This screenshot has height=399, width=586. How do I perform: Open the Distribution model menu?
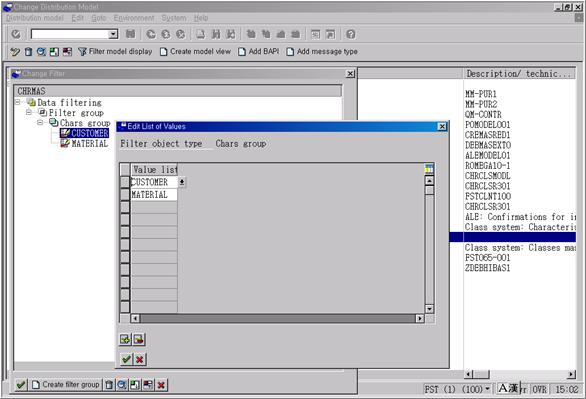(35, 18)
